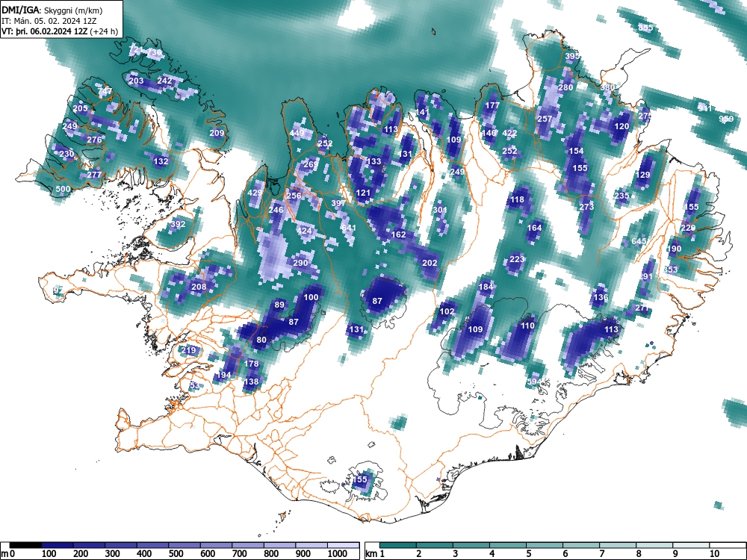Image resolution: width=747 pixels, height=560 pixels.
Task: Click the VT valid time line 06.02.2024 12Z
Action: tap(60, 32)
